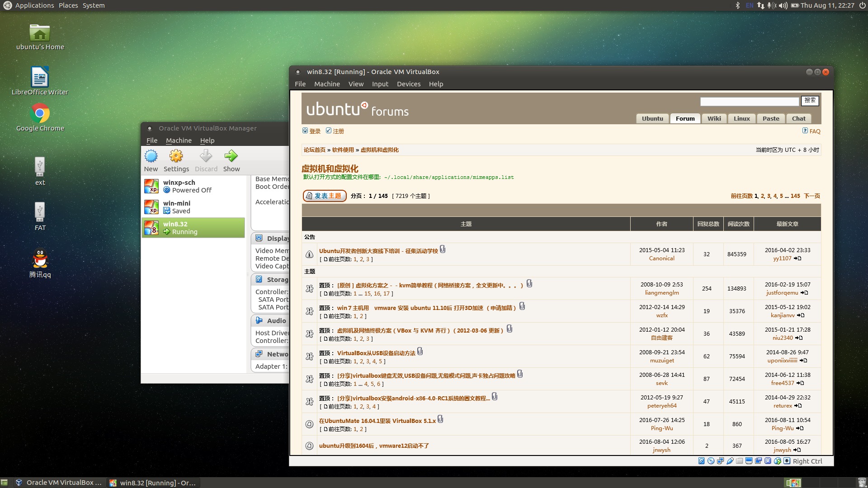This screenshot has height=488, width=868.
Task: Click EN keyboard layout indicator in panel
Action: [x=749, y=5]
